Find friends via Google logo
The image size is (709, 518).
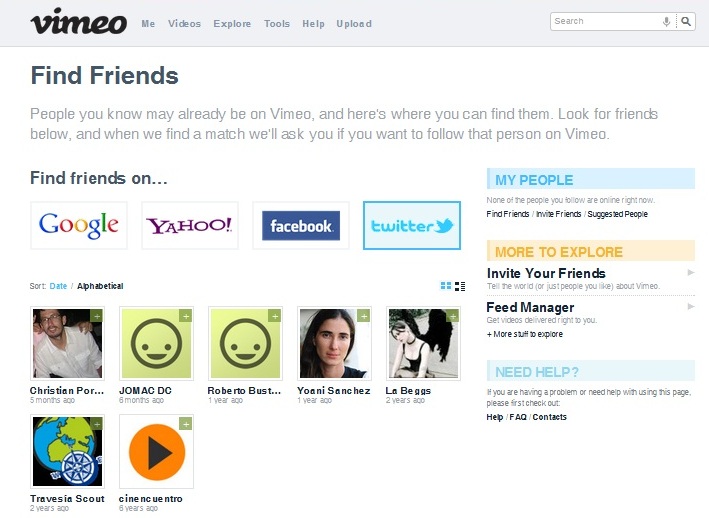[79, 225]
